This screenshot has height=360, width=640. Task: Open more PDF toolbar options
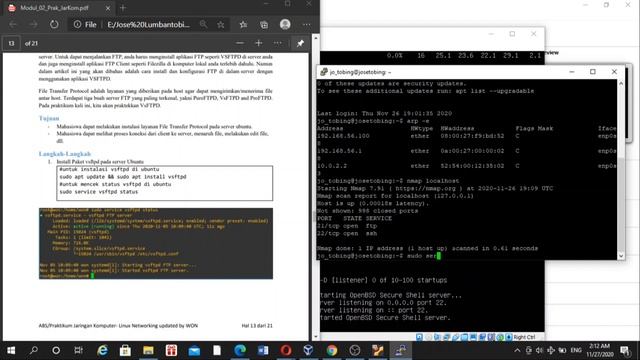(x=278, y=43)
